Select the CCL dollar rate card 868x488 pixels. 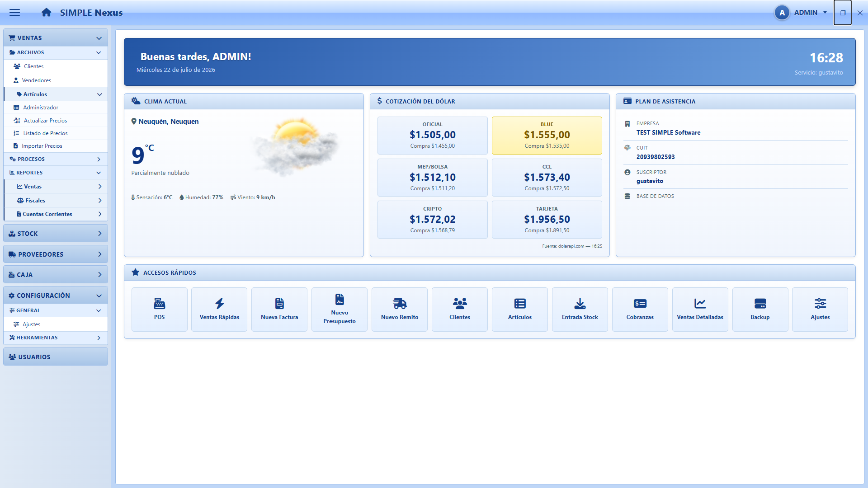[x=547, y=178]
